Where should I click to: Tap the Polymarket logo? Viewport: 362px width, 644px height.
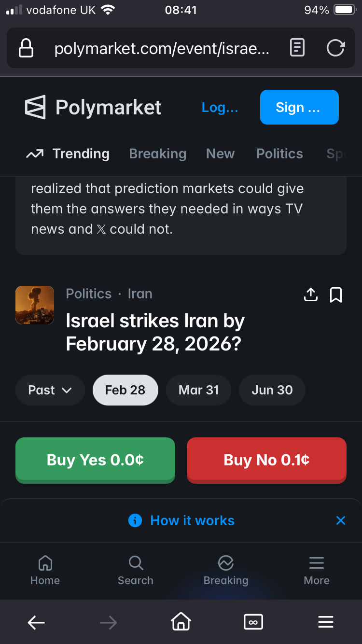point(93,107)
